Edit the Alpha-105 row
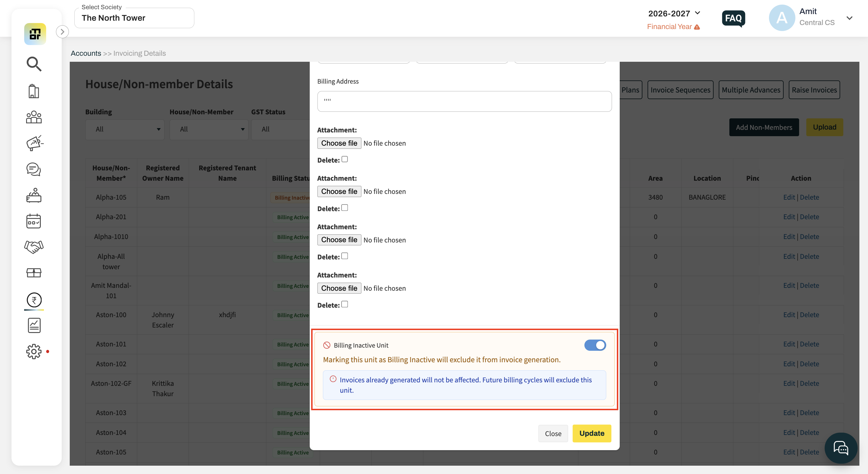Image resolution: width=868 pixels, height=474 pixels. (789, 197)
